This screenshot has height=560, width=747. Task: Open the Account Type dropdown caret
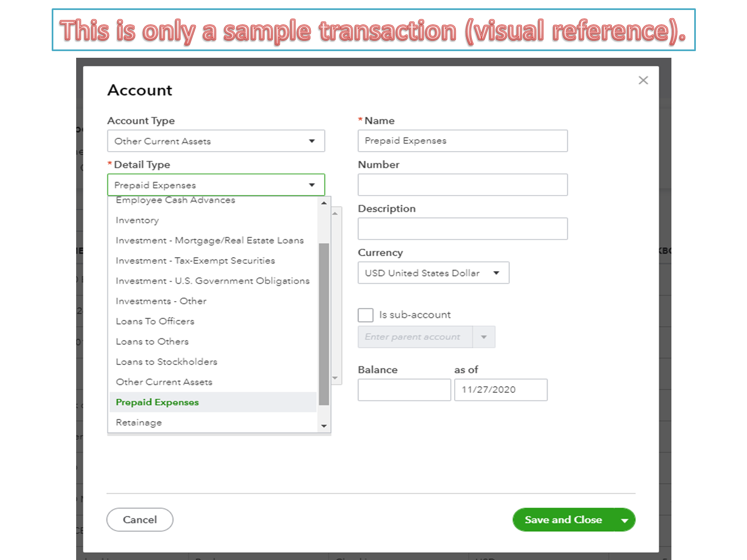click(x=312, y=141)
